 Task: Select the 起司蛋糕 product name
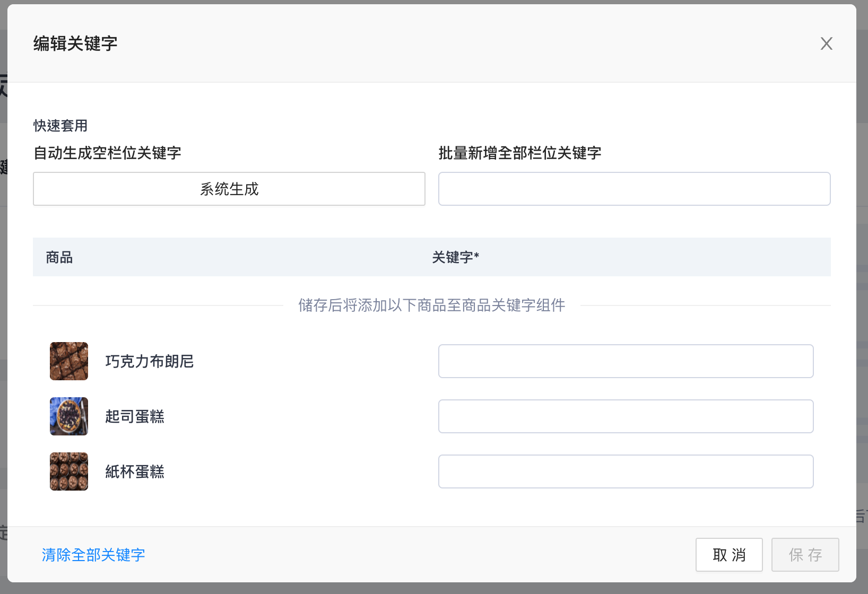click(x=135, y=416)
